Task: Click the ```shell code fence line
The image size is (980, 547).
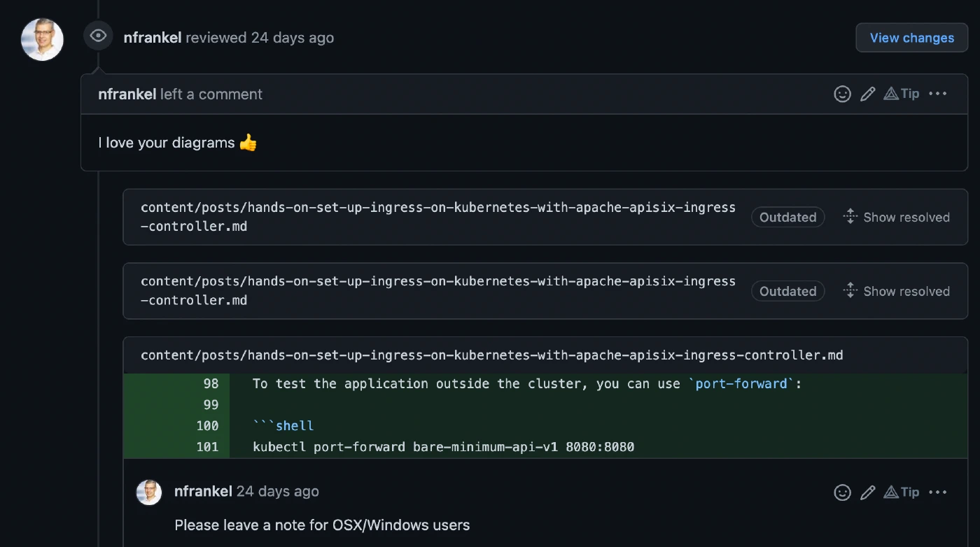Action: click(283, 425)
